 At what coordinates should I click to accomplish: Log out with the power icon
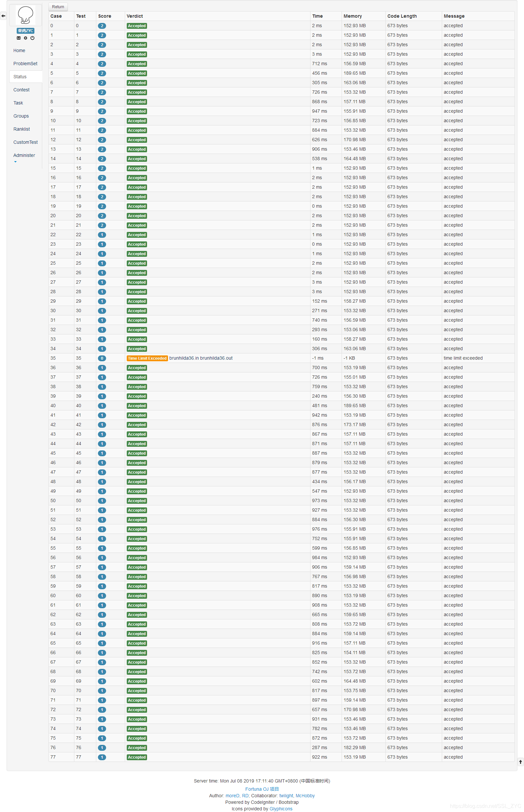point(32,38)
